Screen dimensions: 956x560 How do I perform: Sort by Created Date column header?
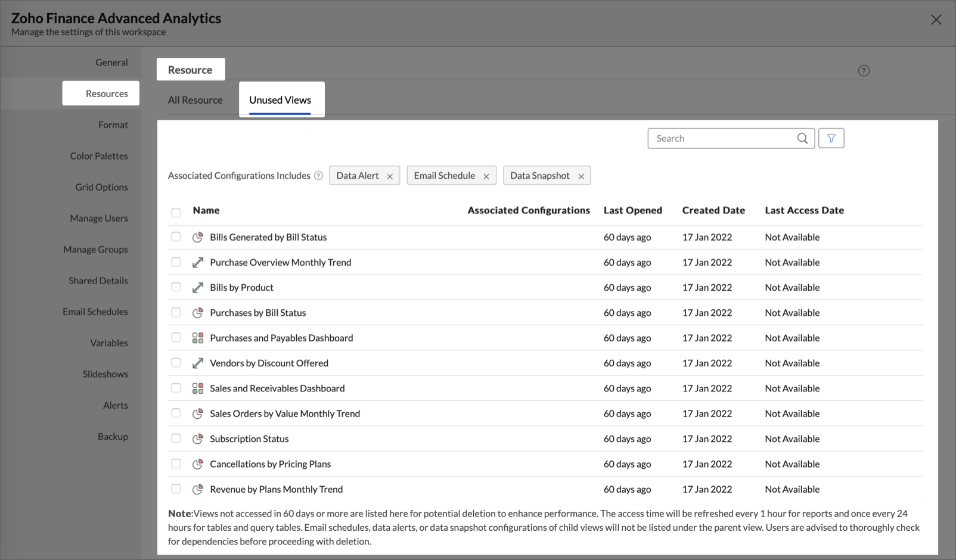[713, 210]
